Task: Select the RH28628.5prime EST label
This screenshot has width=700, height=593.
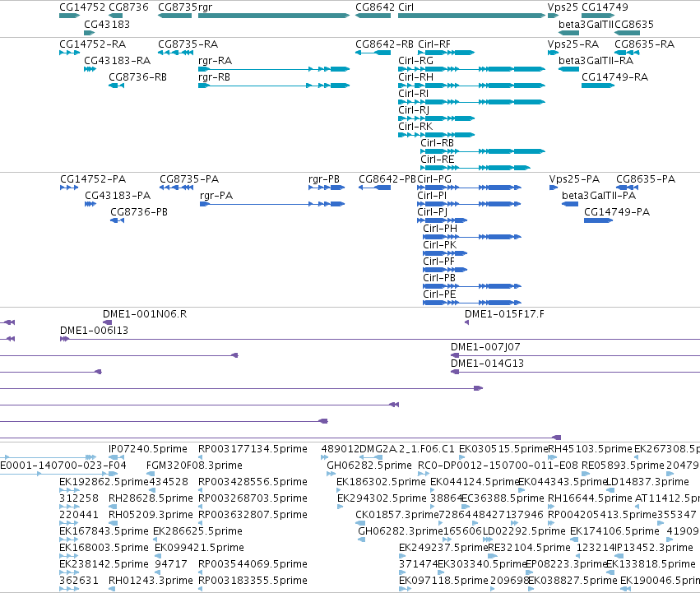Action: point(151,498)
